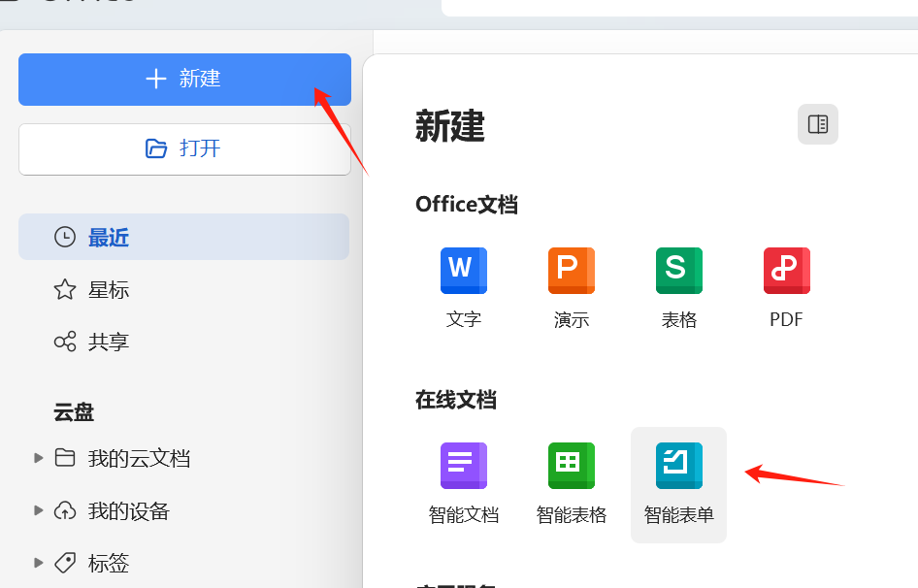Viewport: 918px width, 588px height.
Task: Select the 表格 spreadsheet icon
Action: 678,271
